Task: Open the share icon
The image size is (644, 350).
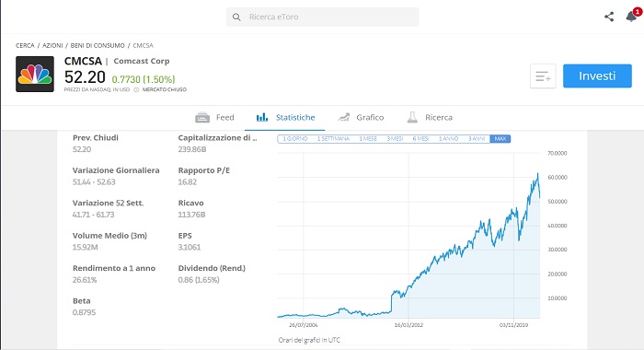Action: [609, 17]
